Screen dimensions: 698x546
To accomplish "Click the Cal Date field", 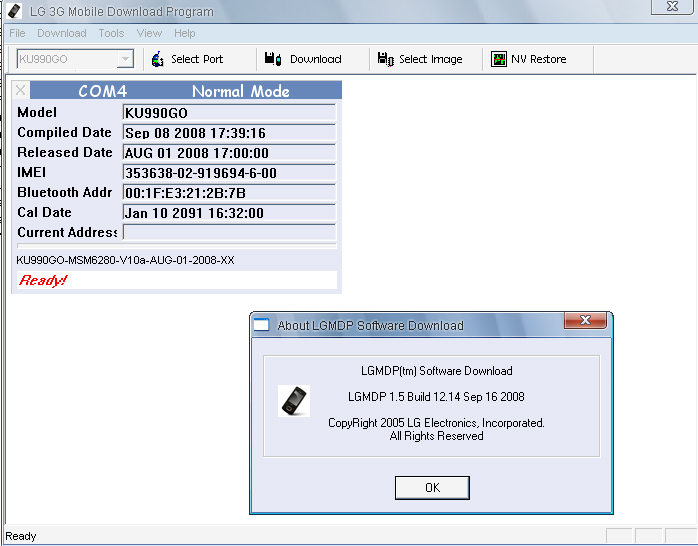I will coord(229,213).
